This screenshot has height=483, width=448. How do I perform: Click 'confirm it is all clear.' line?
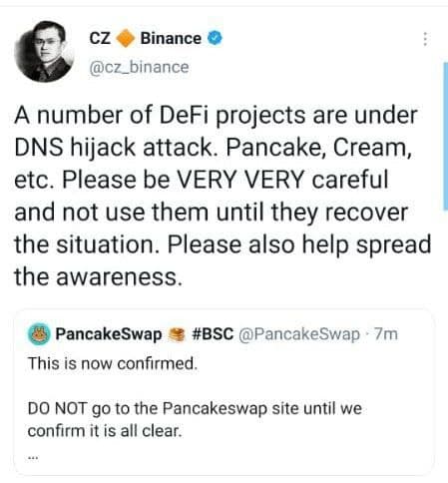click(105, 431)
